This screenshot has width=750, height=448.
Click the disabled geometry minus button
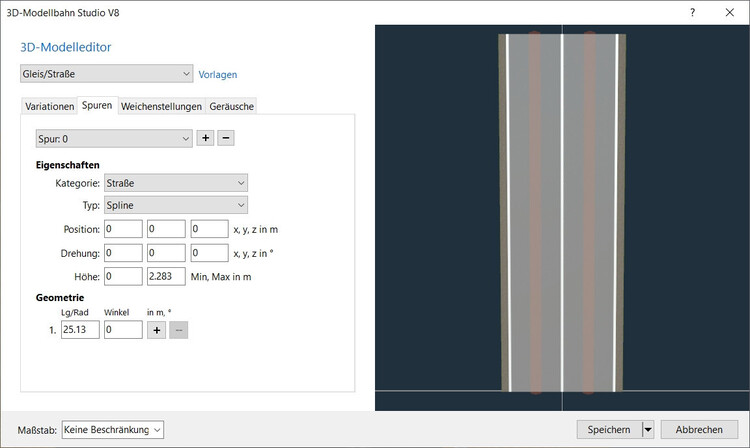coord(178,330)
